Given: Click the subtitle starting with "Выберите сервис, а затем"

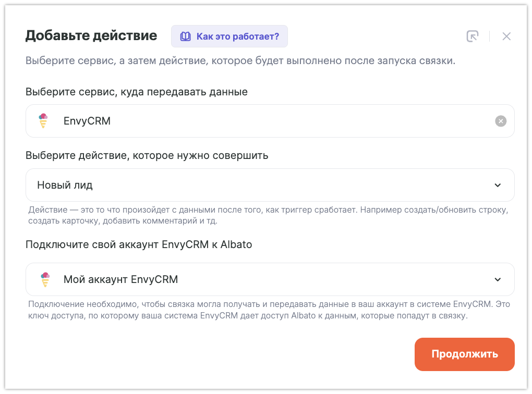Looking at the screenshot, I should point(240,60).
